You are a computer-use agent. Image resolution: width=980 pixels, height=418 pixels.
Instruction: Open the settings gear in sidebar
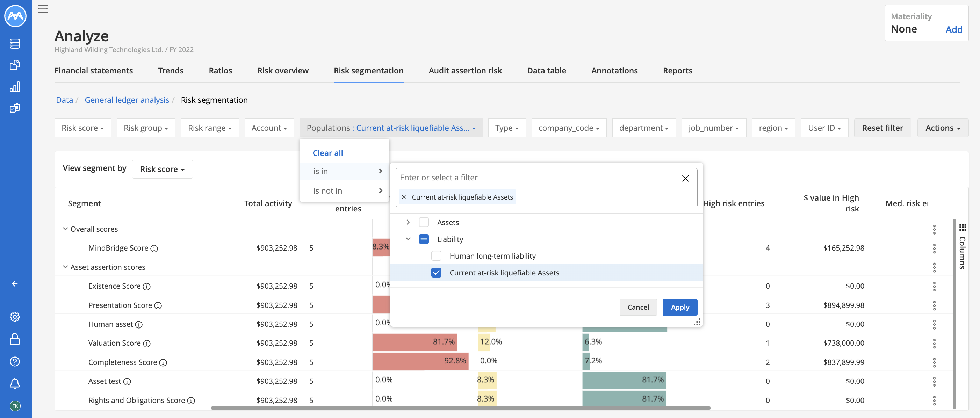click(15, 316)
